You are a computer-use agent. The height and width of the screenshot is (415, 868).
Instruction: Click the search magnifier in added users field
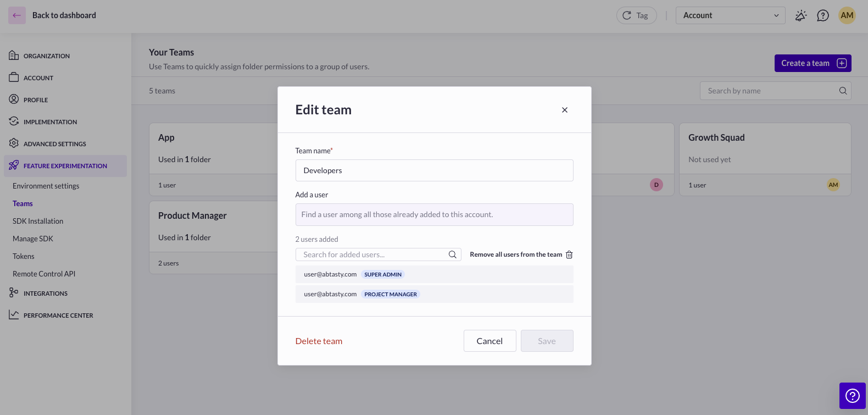pyautogui.click(x=452, y=254)
